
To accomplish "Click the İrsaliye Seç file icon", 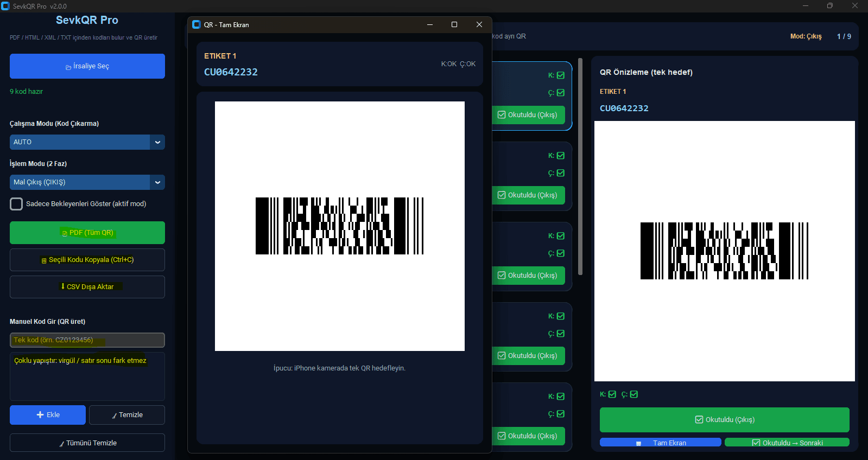I will 68,67.
